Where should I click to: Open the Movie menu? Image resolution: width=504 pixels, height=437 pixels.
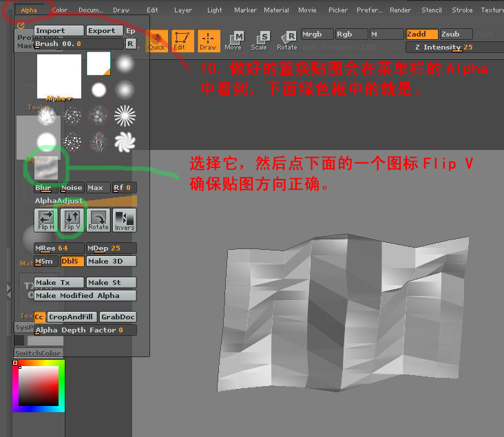[x=307, y=10]
